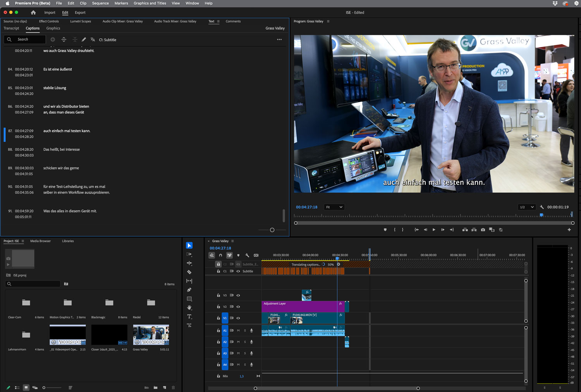Select the Razor tool
This screenshot has height=392, width=581.
pyautogui.click(x=189, y=272)
